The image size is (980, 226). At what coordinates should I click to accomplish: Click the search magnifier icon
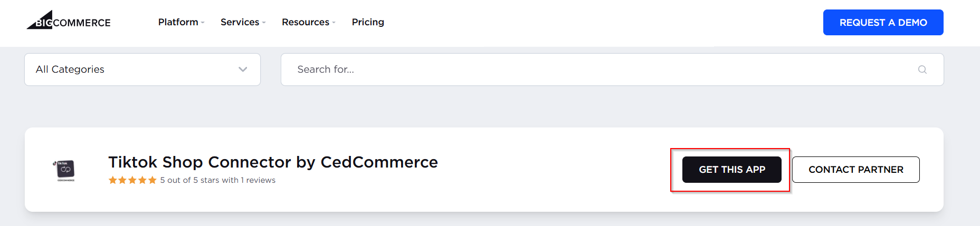click(922, 70)
